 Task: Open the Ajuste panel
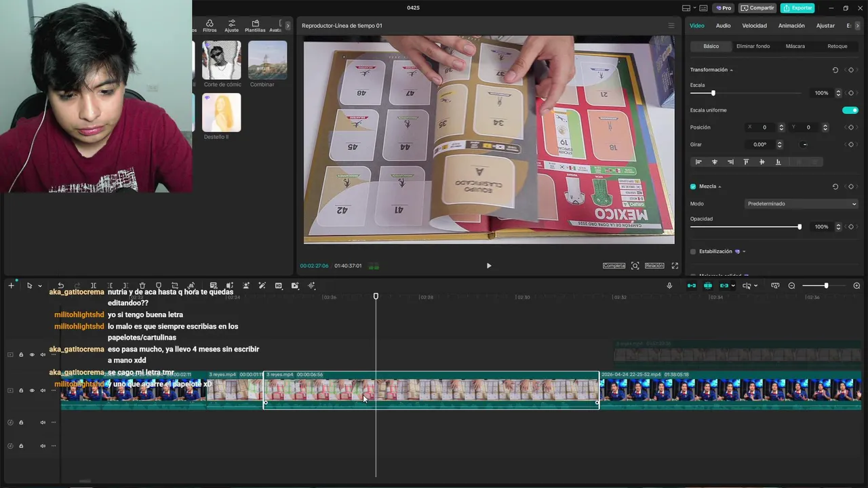231,26
